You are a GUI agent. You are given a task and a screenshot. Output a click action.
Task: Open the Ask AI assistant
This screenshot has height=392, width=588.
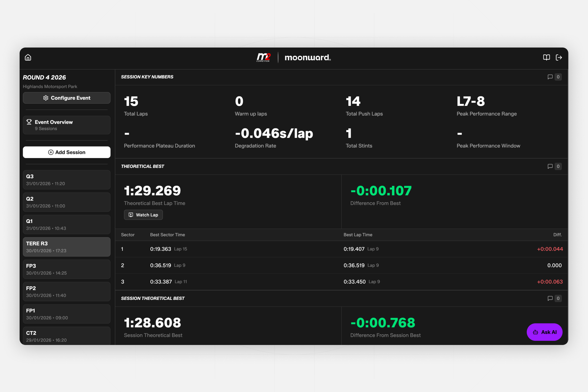pyautogui.click(x=544, y=332)
